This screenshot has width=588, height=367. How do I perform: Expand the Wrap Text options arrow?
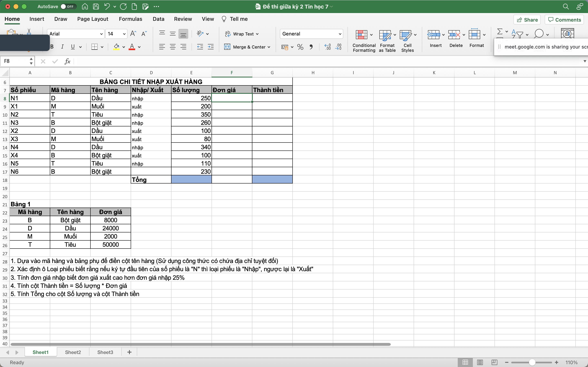(x=257, y=34)
